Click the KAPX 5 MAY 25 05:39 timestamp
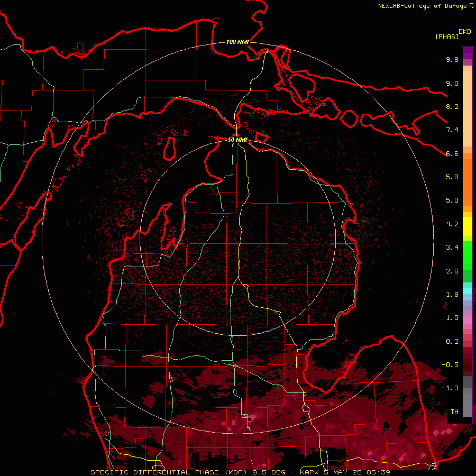 (x=345, y=472)
